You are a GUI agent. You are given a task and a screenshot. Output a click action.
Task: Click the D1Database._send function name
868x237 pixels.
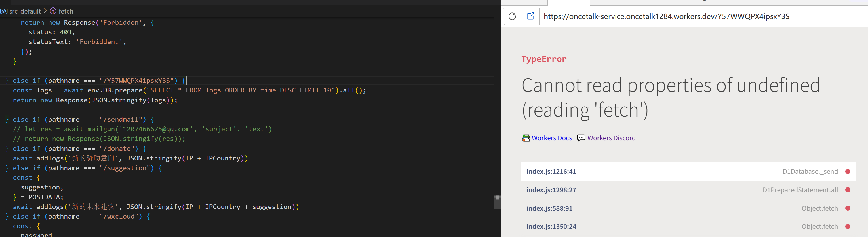[x=810, y=171]
